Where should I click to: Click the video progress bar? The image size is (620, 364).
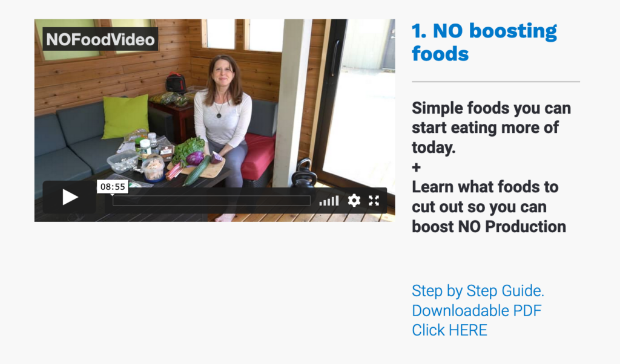[211, 201]
